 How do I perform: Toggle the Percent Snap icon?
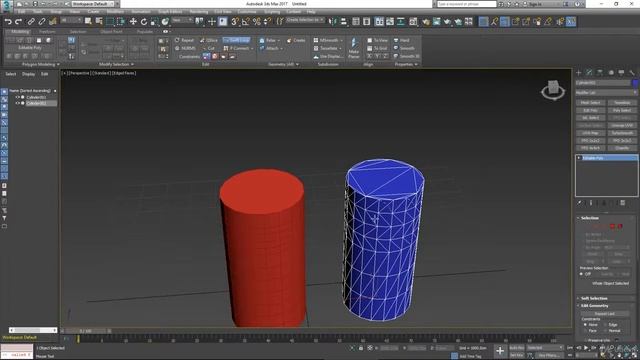256,22
